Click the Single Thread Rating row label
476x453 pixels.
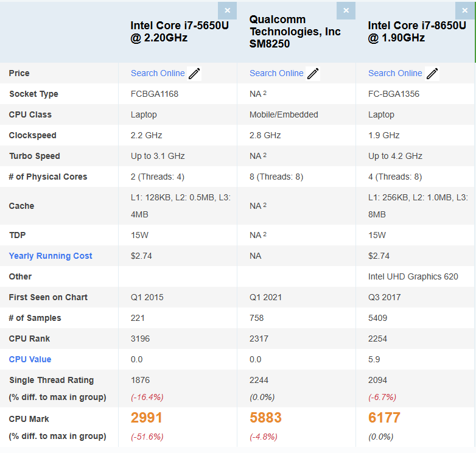(52, 380)
